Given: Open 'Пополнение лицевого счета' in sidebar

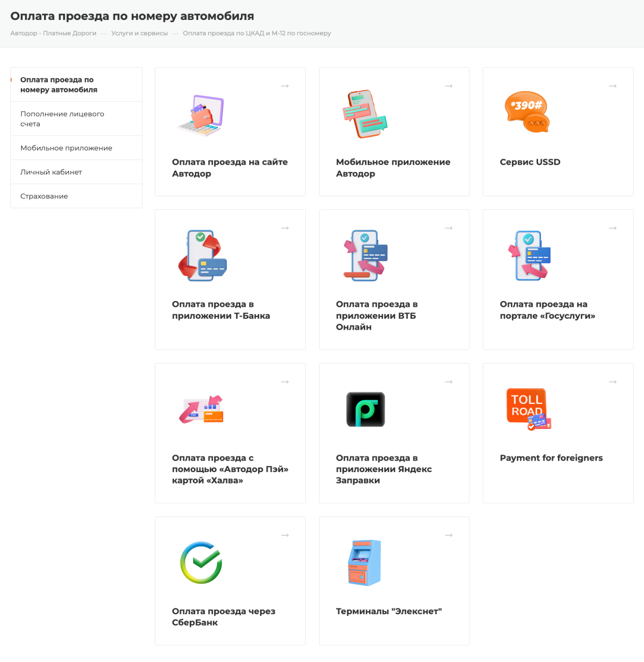Looking at the screenshot, I should (x=76, y=119).
